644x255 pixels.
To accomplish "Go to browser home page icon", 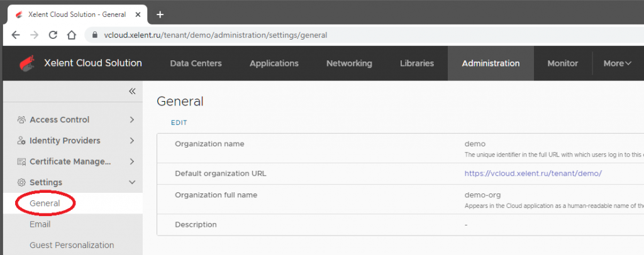I will 72,35.
